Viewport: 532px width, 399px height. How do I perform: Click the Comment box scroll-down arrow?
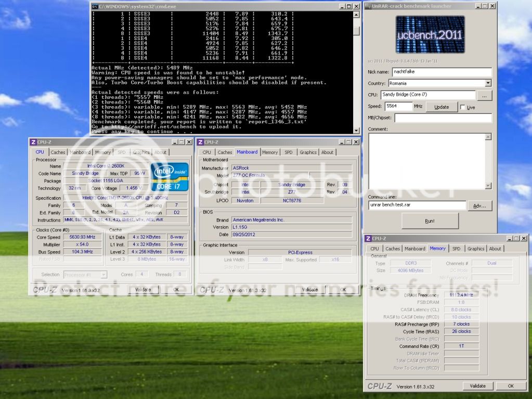487,186
